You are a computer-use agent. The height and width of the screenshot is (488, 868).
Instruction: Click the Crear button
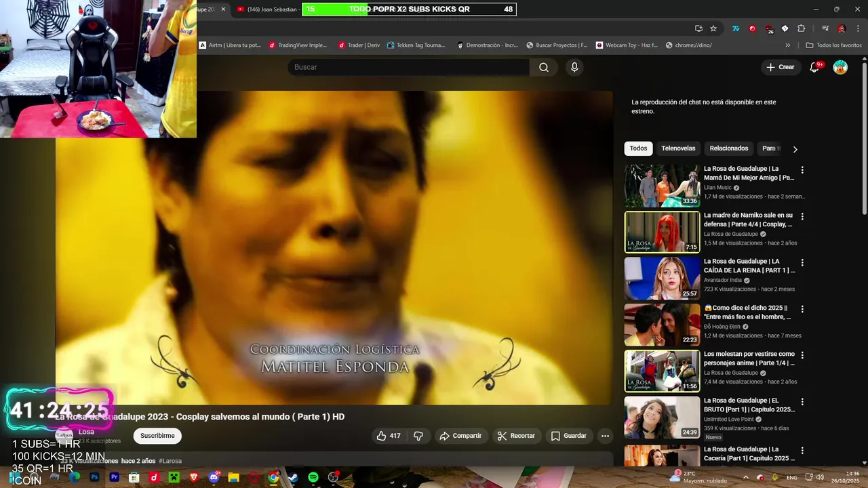point(781,67)
